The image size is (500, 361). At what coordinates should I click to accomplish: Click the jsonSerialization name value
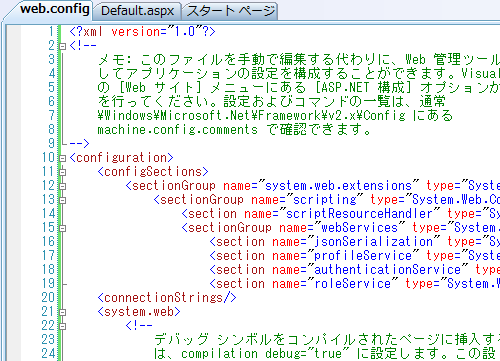click(373, 241)
